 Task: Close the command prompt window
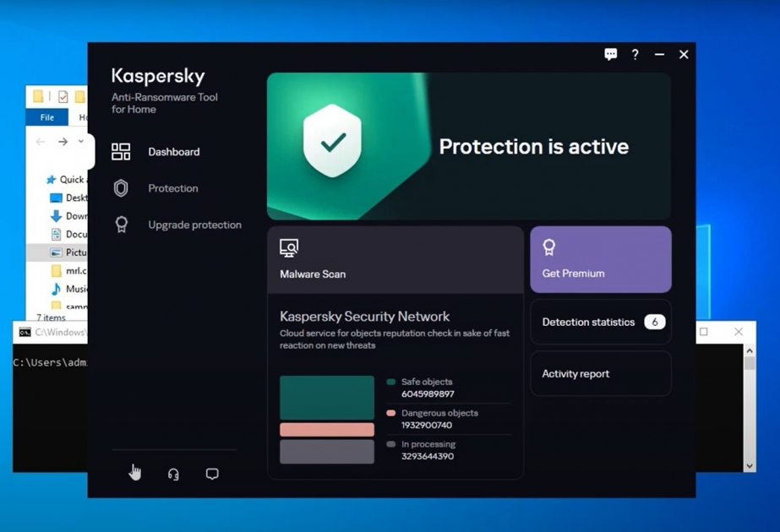pos(739,332)
